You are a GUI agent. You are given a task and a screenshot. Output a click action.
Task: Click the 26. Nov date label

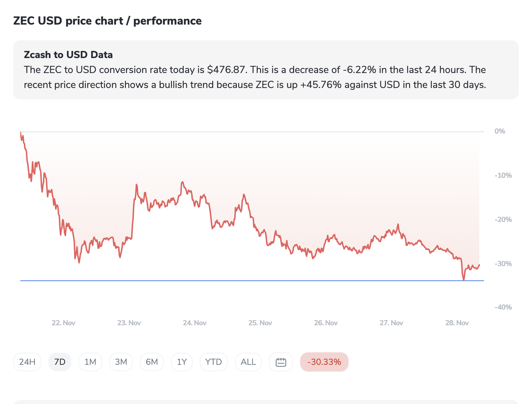click(x=325, y=323)
